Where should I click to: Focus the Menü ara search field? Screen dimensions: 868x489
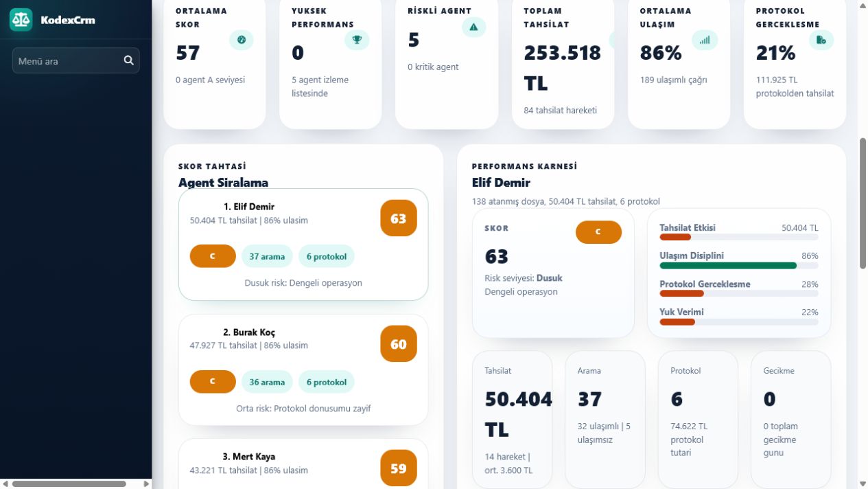coord(75,60)
